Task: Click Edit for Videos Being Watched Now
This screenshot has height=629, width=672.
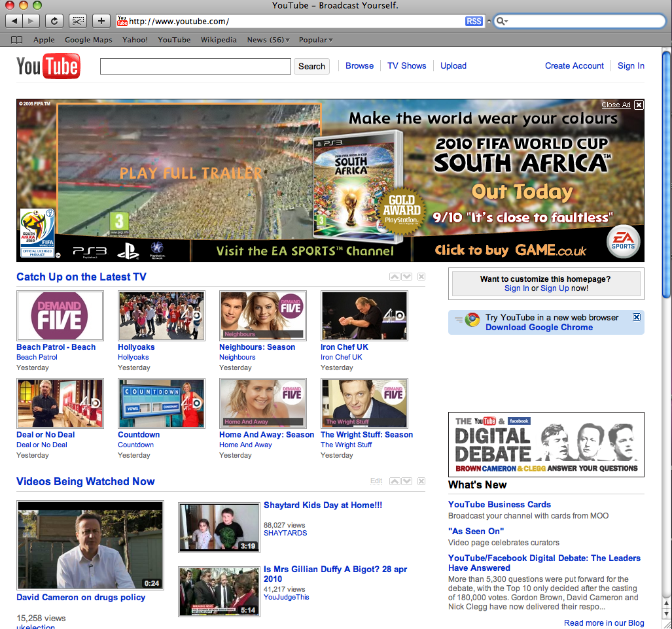Action: (x=376, y=481)
